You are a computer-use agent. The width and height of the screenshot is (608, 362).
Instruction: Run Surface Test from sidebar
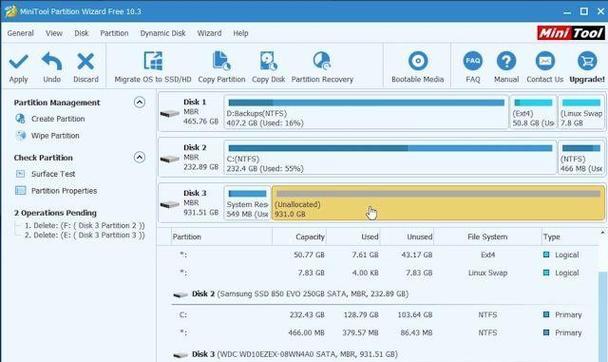[46, 174]
